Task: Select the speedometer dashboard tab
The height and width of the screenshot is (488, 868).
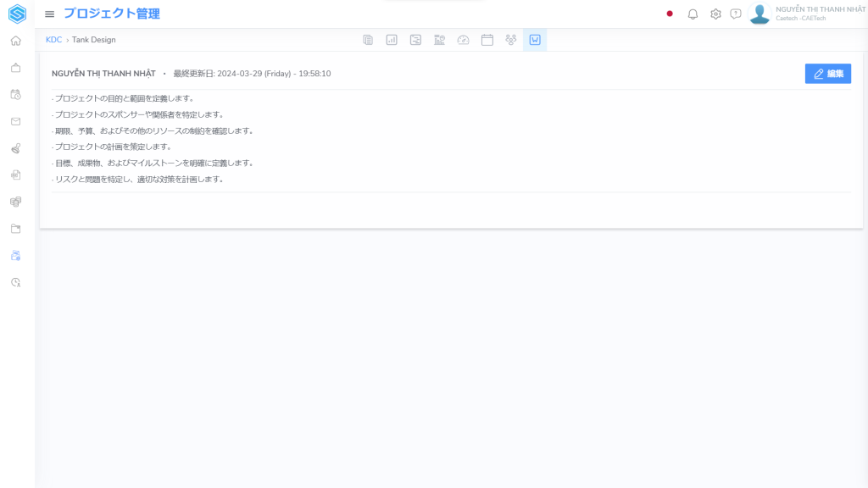Action: point(463,40)
